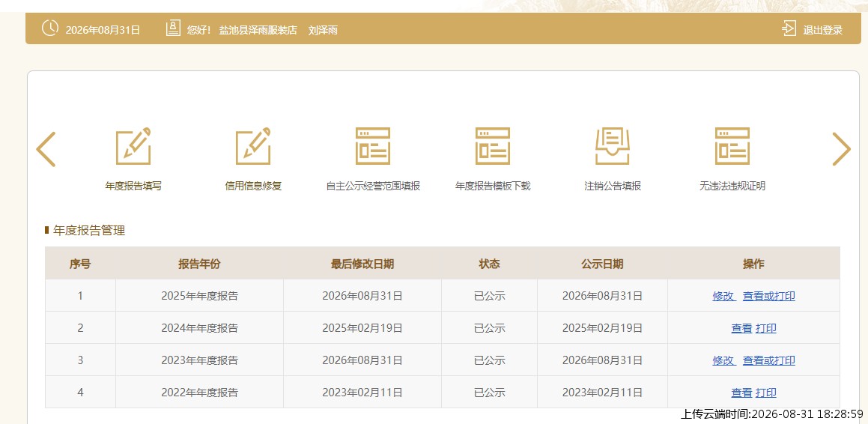Click 打印 for the 2022年年度报告 row

point(765,393)
